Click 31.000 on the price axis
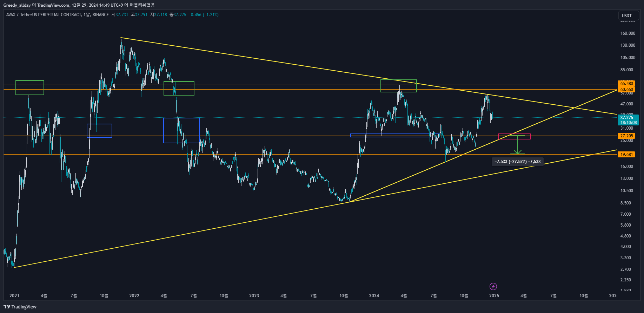The height and width of the screenshot is (313, 644). 627,128
